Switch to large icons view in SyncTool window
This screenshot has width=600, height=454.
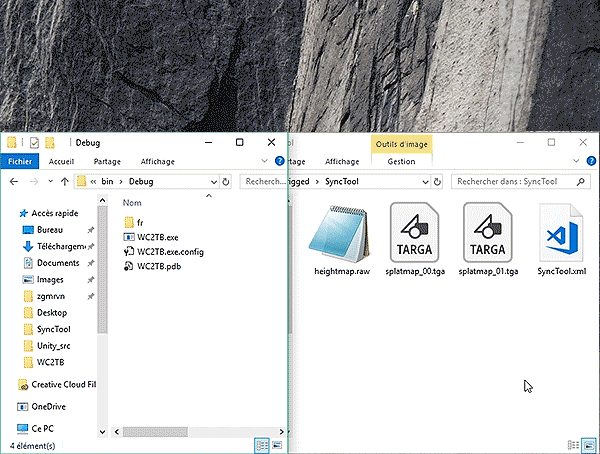coord(589,444)
